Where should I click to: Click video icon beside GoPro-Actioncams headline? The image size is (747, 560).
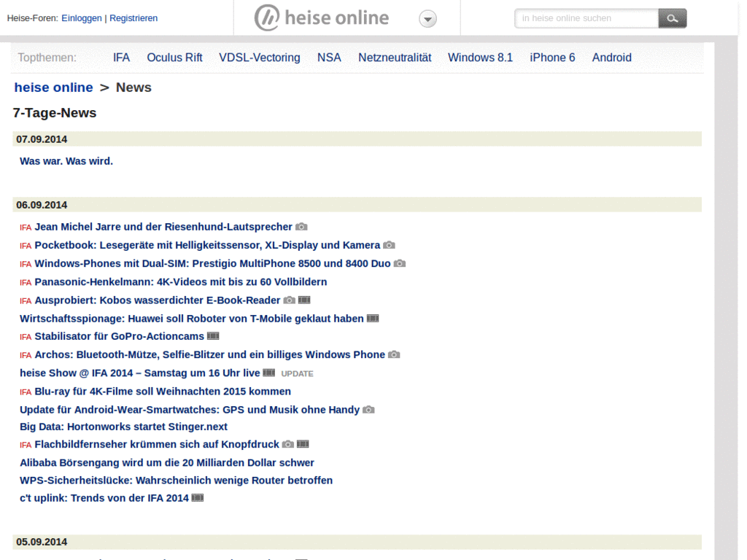(x=213, y=335)
